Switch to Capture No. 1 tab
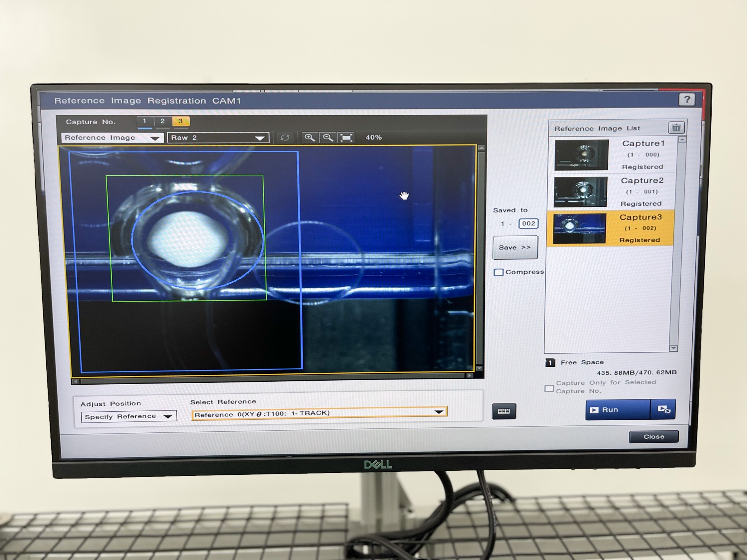 tap(144, 121)
